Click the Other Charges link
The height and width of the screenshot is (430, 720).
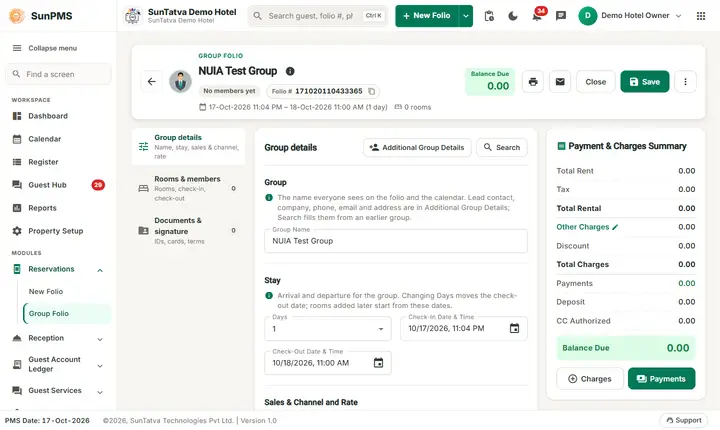[583, 227]
